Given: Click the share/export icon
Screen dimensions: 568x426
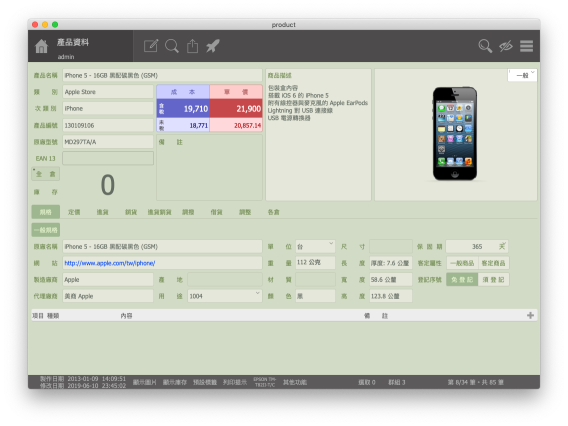Looking at the screenshot, I should coord(192,46).
